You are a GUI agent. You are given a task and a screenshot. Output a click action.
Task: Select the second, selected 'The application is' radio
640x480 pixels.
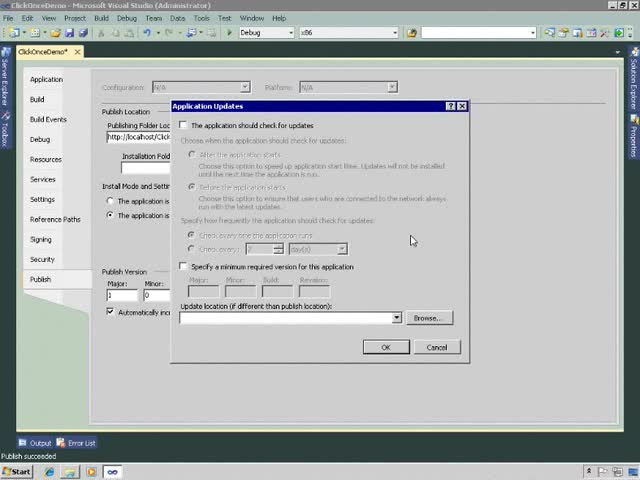110,215
